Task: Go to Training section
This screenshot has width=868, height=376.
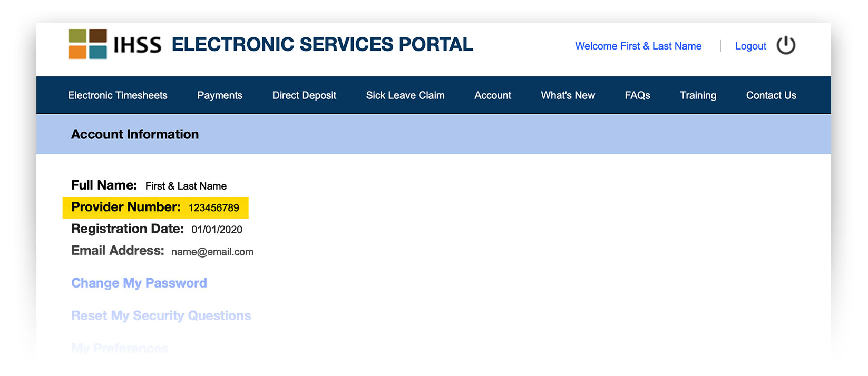Action: [698, 95]
